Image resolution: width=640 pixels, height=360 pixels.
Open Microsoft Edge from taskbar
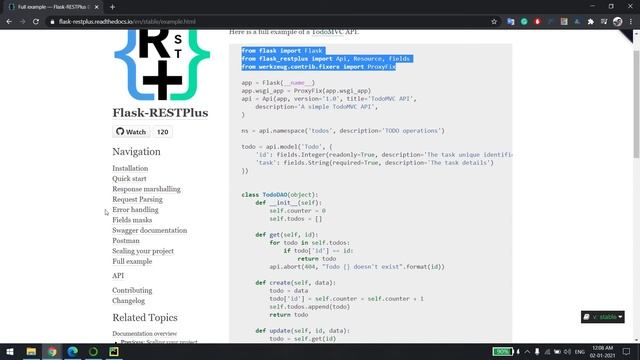point(73,351)
